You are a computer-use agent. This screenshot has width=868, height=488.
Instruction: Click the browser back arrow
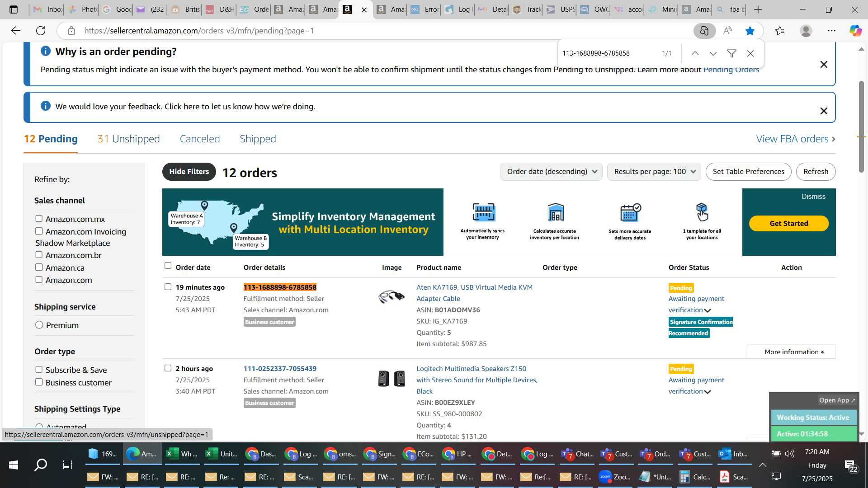tap(16, 31)
